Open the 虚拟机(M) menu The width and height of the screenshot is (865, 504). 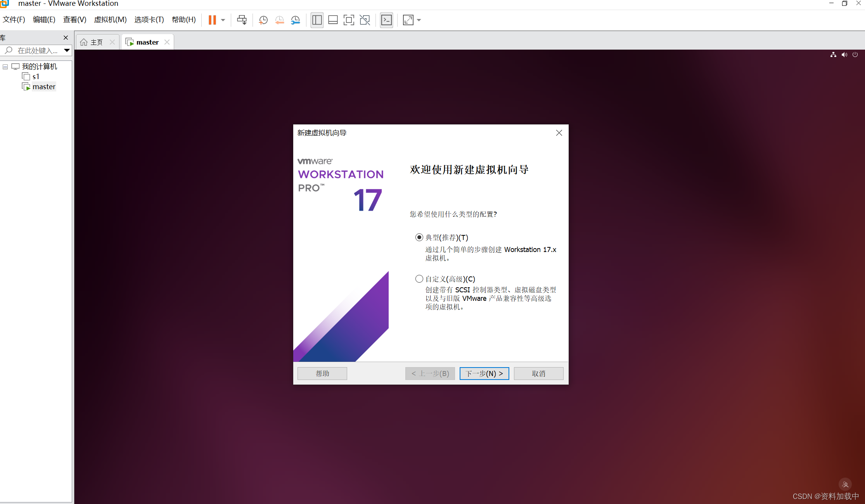(x=110, y=19)
